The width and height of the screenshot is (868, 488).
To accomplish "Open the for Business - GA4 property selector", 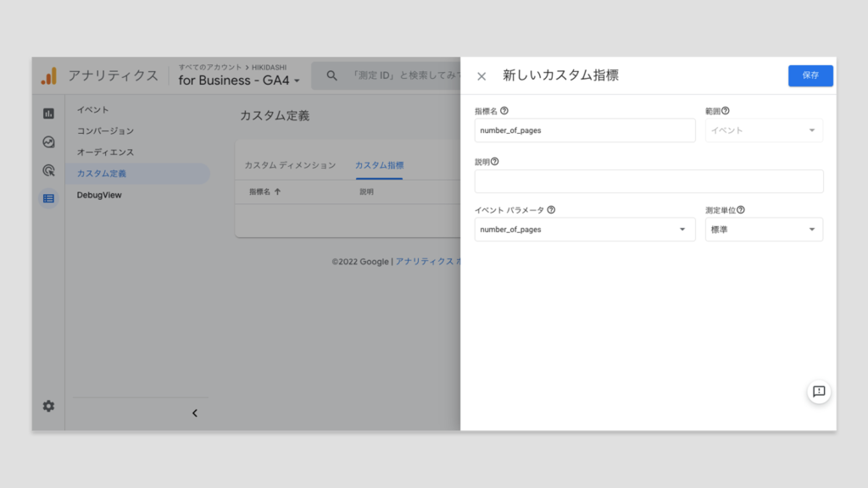I will click(239, 80).
